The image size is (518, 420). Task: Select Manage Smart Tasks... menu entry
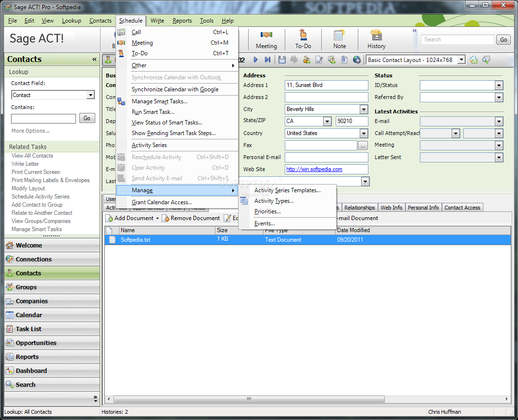[x=177, y=101]
